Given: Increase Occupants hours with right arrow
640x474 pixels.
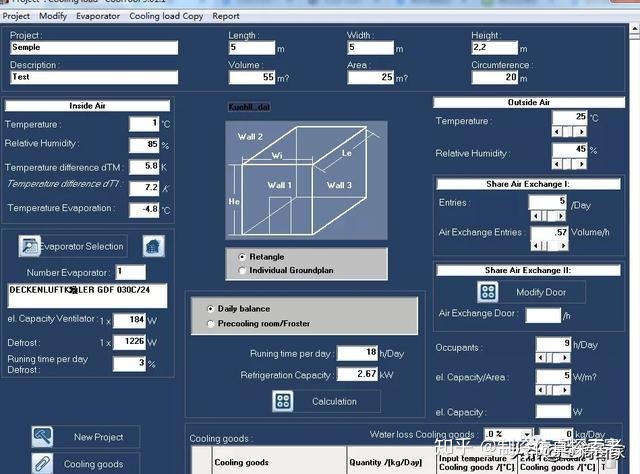Looking at the screenshot, I should 565,358.
